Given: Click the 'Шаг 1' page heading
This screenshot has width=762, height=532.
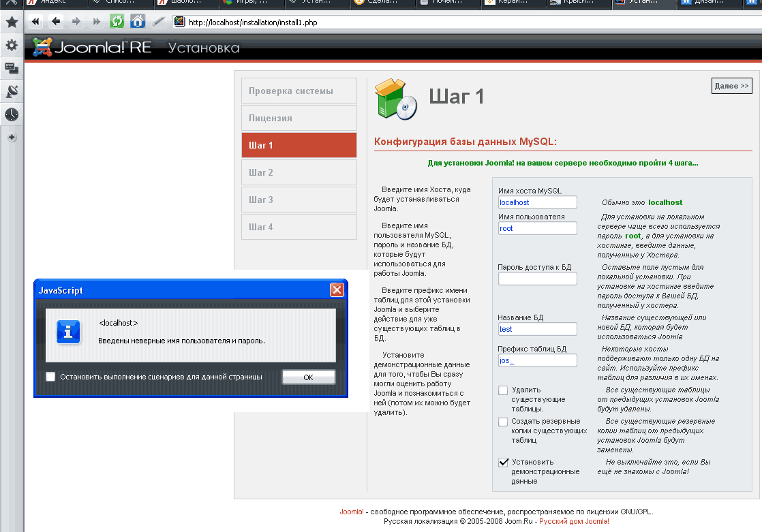Looking at the screenshot, I should [x=457, y=96].
